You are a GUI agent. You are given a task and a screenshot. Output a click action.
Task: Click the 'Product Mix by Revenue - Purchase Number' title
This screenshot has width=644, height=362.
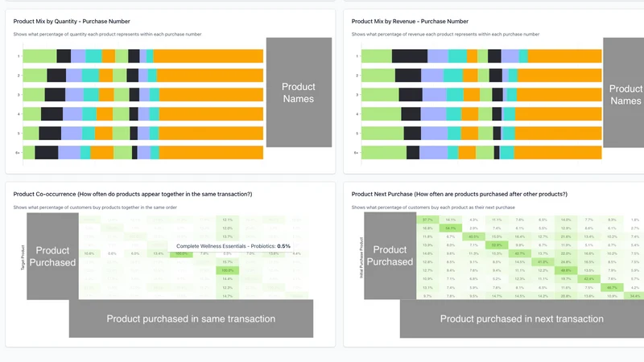pos(410,22)
